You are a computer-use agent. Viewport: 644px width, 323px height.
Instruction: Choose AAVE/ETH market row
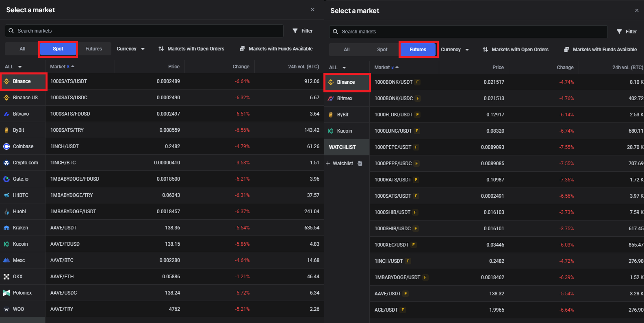coord(185,277)
